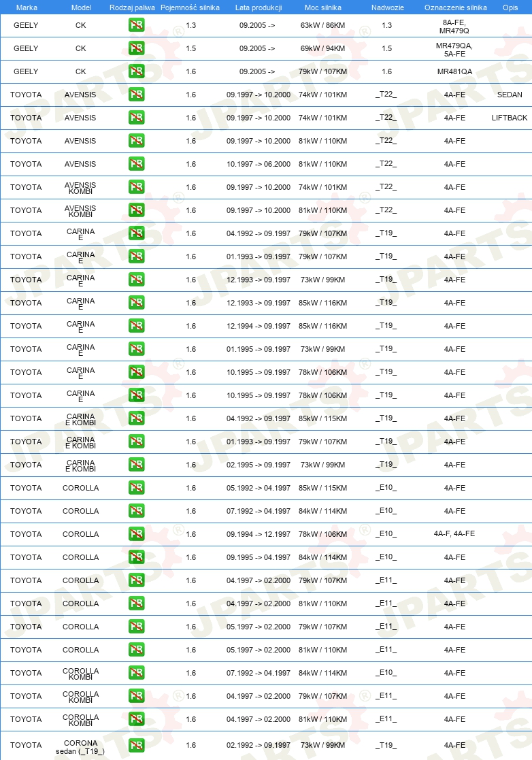Select the production dates 10.1997 -> 06.2000
This screenshot has width=532, height=760.
point(259,164)
